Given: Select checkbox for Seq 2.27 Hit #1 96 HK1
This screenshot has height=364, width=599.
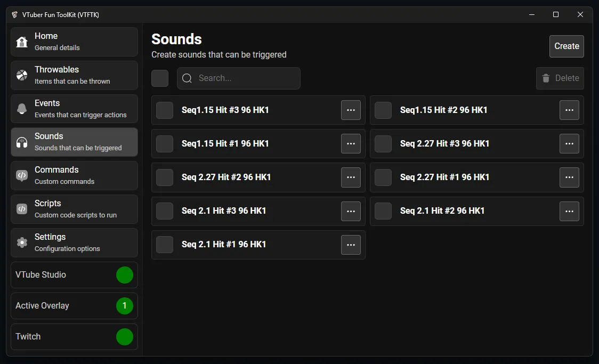Looking at the screenshot, I should point(383,177).
